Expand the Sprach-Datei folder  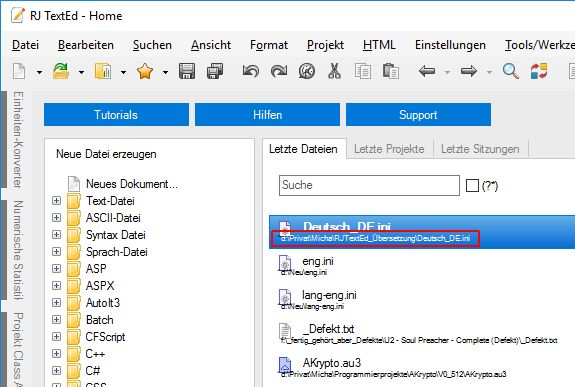(56, 252)
